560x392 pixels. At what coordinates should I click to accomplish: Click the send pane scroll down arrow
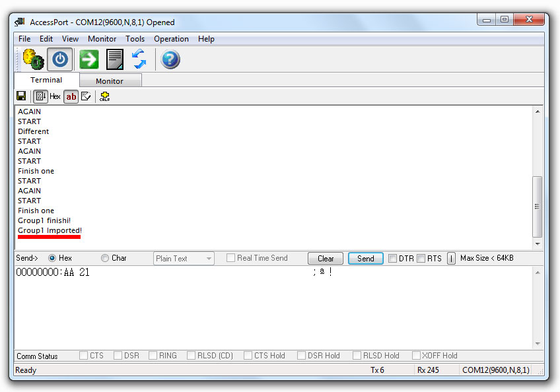(538, 343)
